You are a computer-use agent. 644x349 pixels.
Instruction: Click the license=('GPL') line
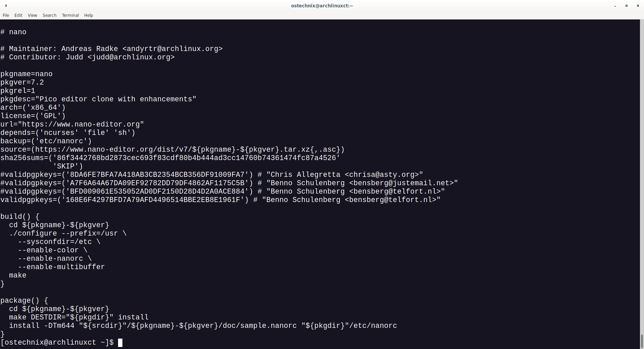pyautogui.click(x=33, y=116)
